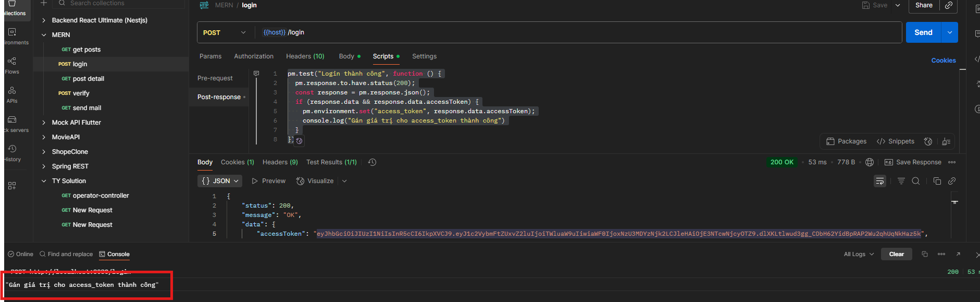This screenshot has height=302, width=980.
Task: Open the JSON format dropdown
Action: (x=220, y=181)
